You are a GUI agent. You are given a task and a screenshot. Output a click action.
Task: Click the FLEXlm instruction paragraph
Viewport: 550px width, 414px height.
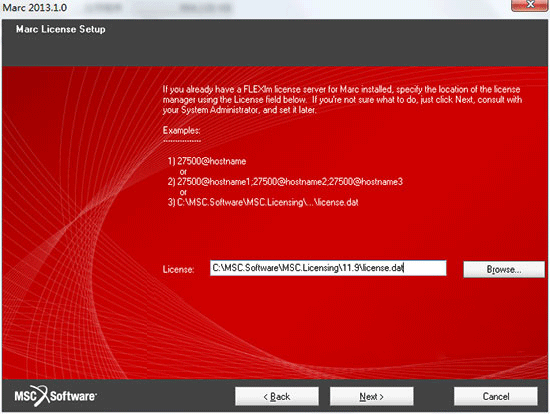click(342, 100)
